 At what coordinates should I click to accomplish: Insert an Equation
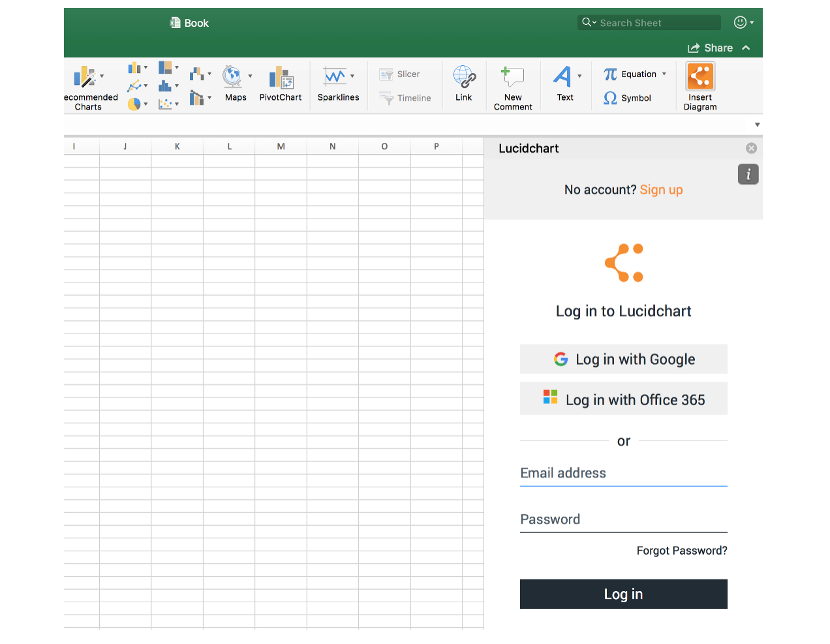point(630,74)
